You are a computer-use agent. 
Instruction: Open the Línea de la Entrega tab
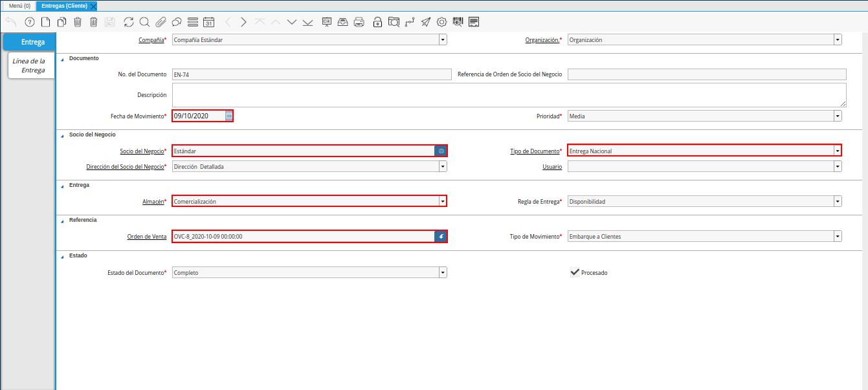click(29, 65)
